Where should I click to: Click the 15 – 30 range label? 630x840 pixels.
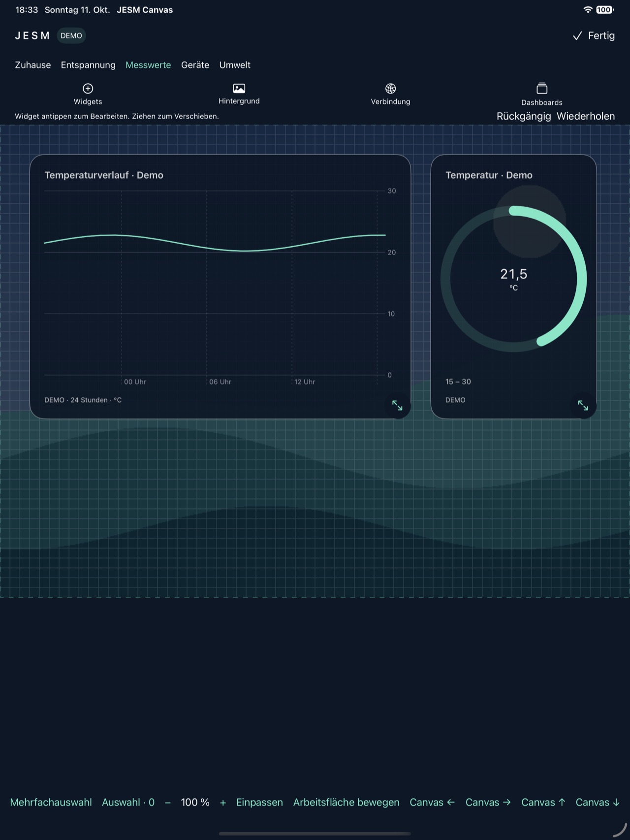click(458, 382)
